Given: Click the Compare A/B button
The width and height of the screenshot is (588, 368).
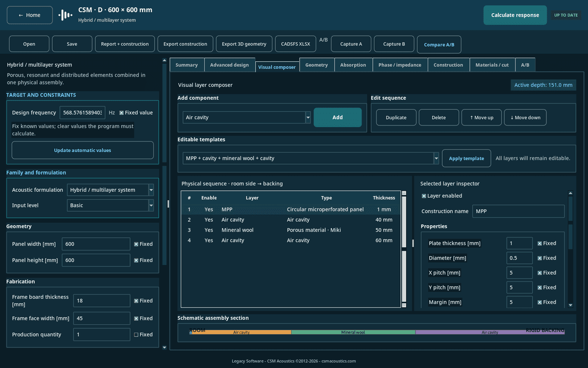Looking at the screenshot, I should pyautogui.click(x=439, y=45).
